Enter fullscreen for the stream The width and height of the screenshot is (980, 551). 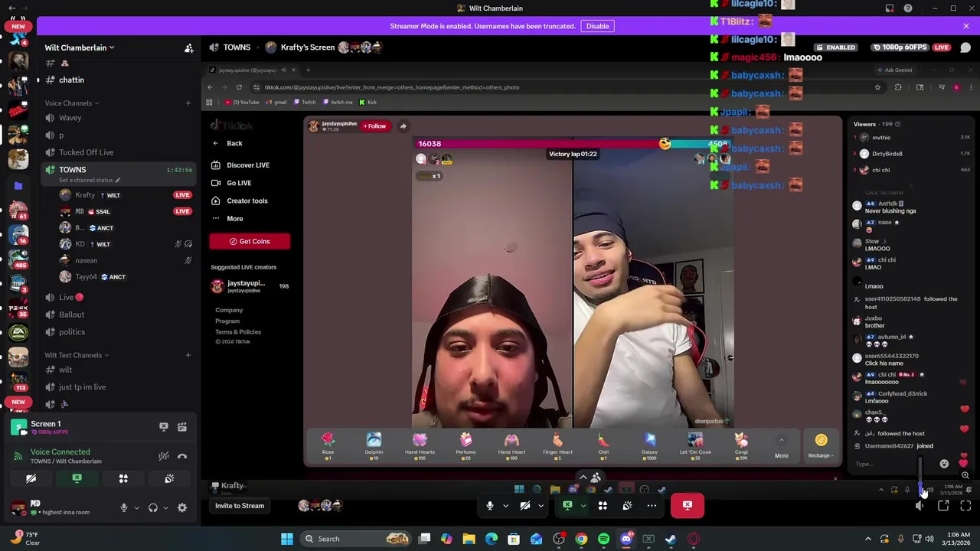[965, 506]
